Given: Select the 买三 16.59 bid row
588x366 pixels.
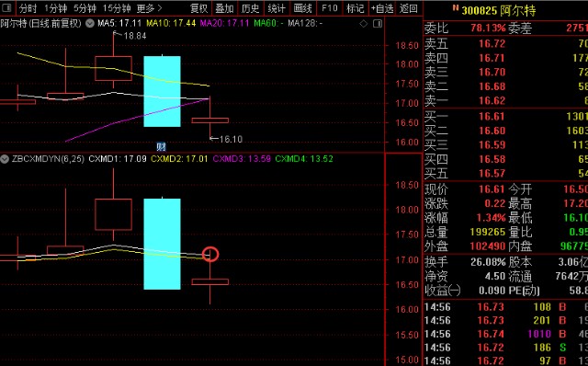Looking at the screenshot, I should tap(505, 145).
